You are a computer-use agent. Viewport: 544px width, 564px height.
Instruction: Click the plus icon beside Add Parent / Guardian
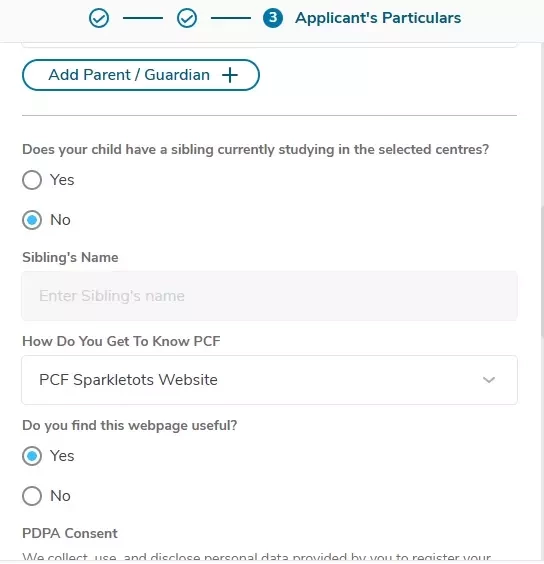click(230, 75)
